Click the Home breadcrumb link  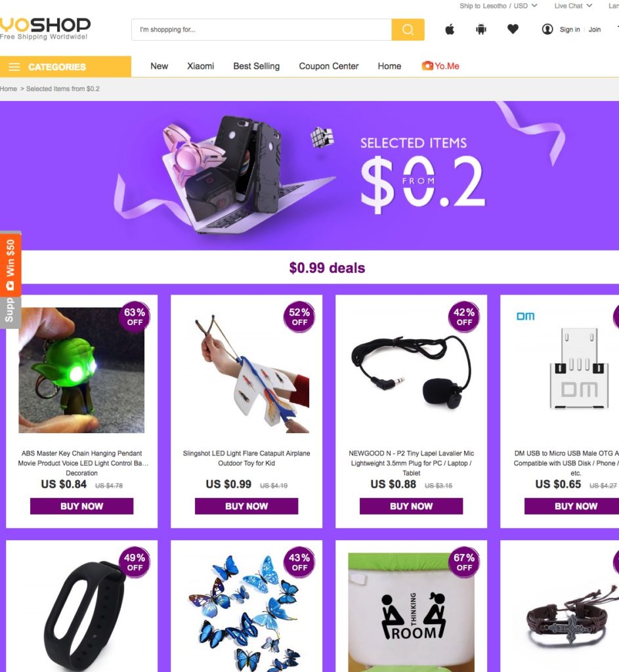click(9, 89)
